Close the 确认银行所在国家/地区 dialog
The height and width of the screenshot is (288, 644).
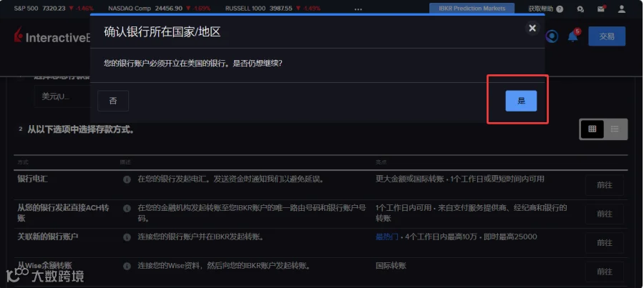point(532,28)
